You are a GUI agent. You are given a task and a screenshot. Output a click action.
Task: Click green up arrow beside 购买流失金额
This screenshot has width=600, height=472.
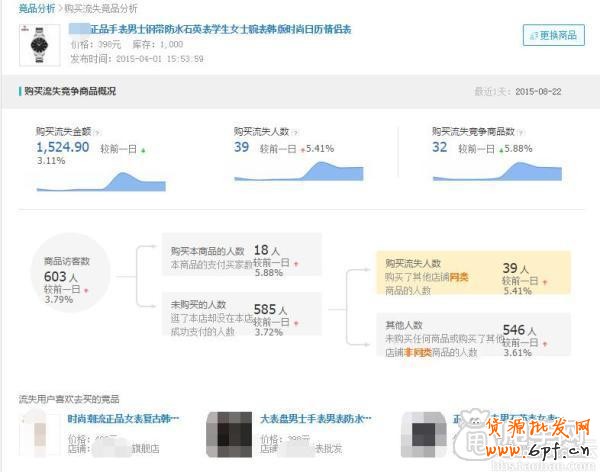143,150
